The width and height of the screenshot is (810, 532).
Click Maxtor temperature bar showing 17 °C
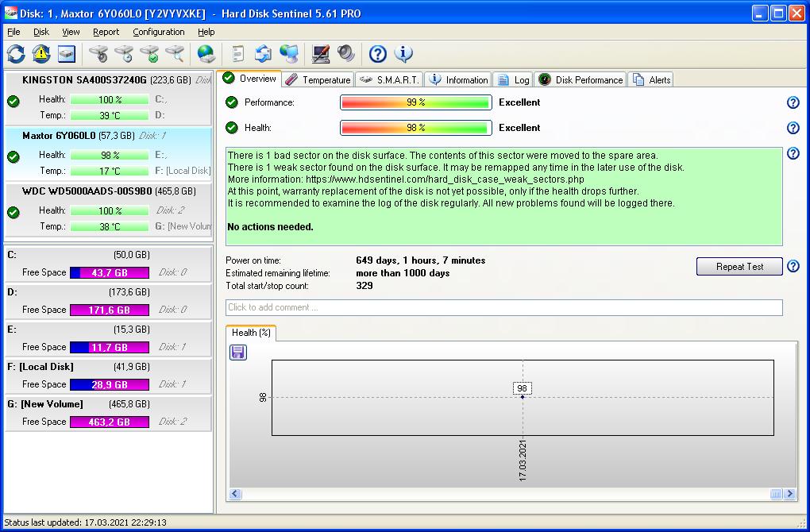click(x=110, y=171)
